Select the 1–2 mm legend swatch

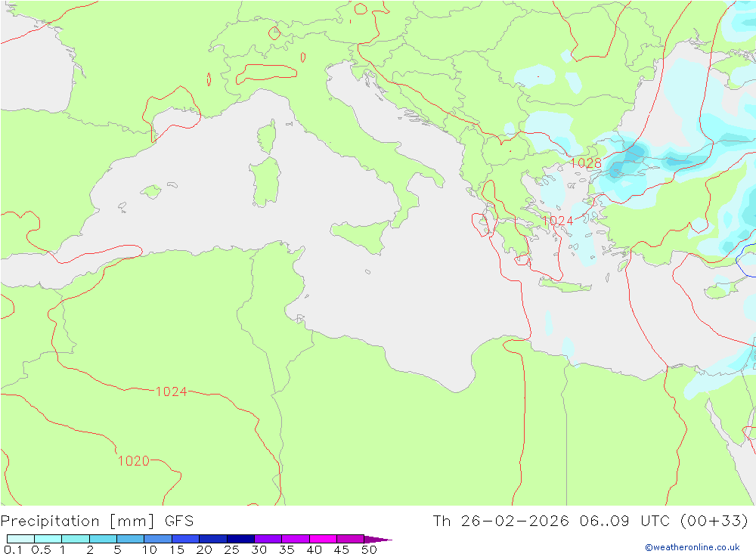coord(76,539)
